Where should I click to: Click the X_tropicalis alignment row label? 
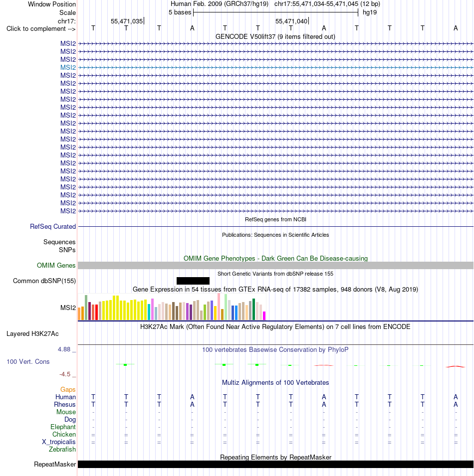(59, 442)
